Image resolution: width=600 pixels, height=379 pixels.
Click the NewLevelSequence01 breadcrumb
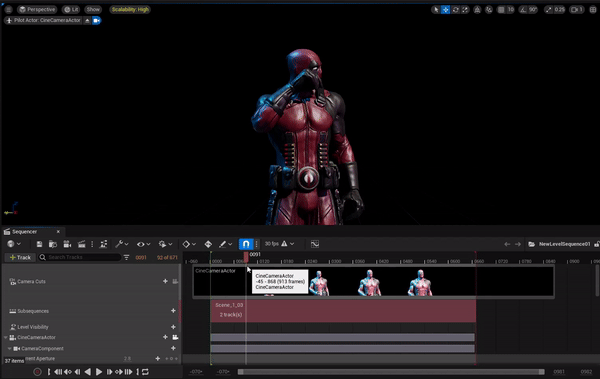[564, 244]
